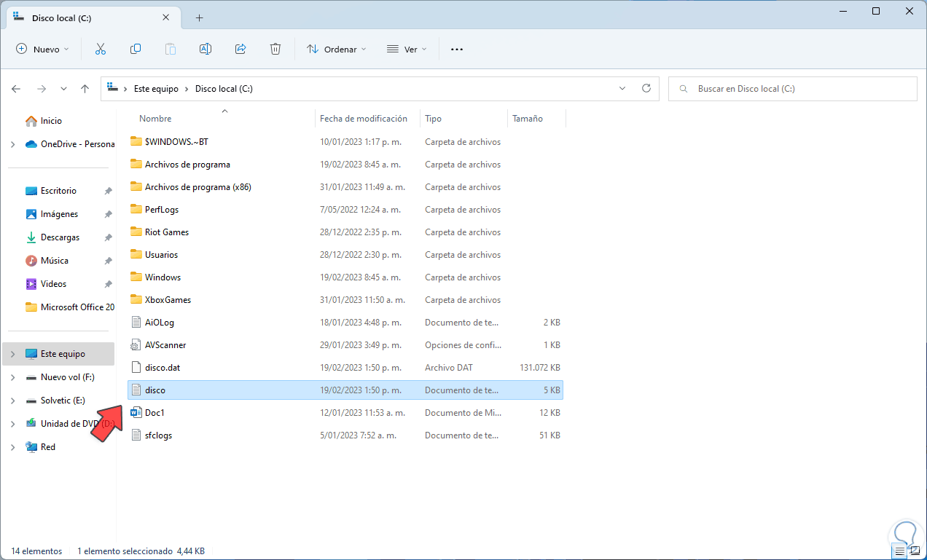The image size is (927, 560).
Task: Open the Ordenar dropdown menu
Action: tap(336, 49)
